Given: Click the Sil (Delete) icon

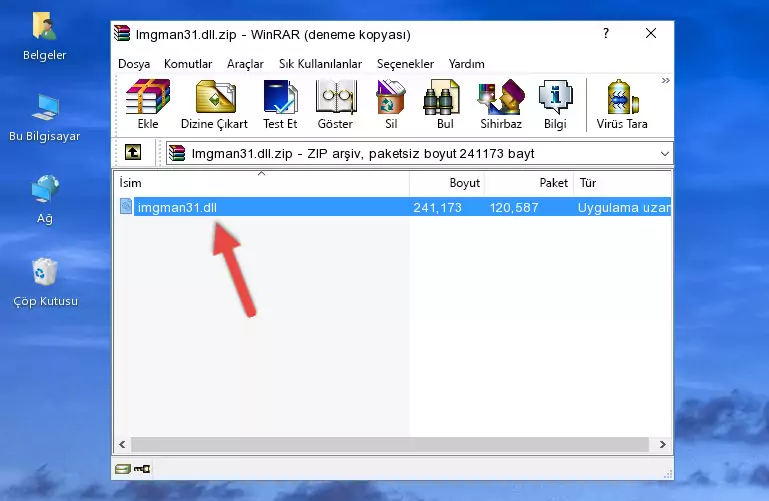Looking at the screenshot, I should 391,104.
